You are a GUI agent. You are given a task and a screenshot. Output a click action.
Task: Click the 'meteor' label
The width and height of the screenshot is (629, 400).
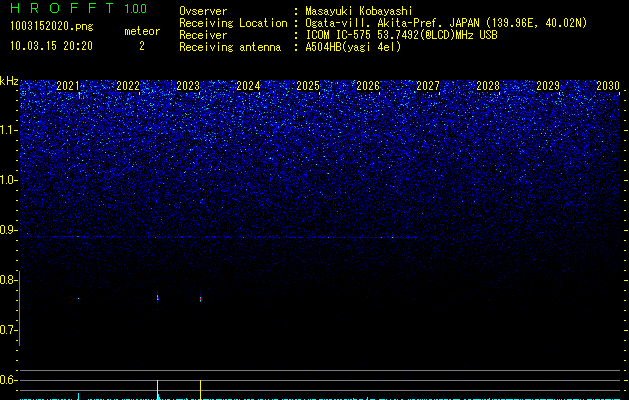[x=142, y=31]
